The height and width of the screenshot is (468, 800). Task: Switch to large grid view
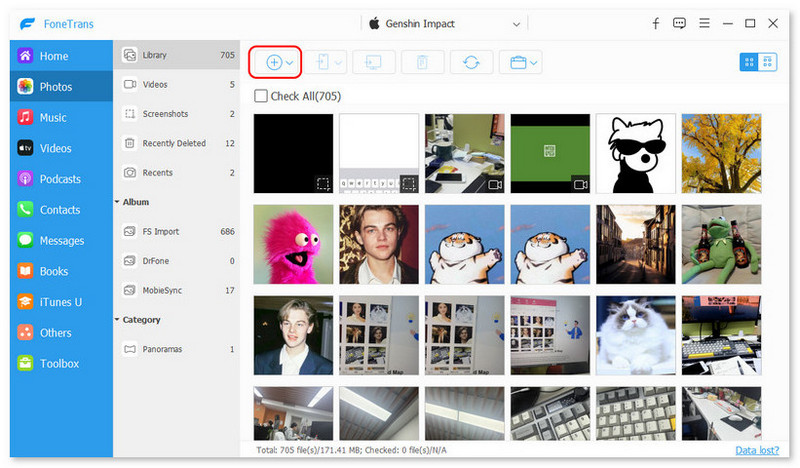pyautogui.click(x=749, y=62)
